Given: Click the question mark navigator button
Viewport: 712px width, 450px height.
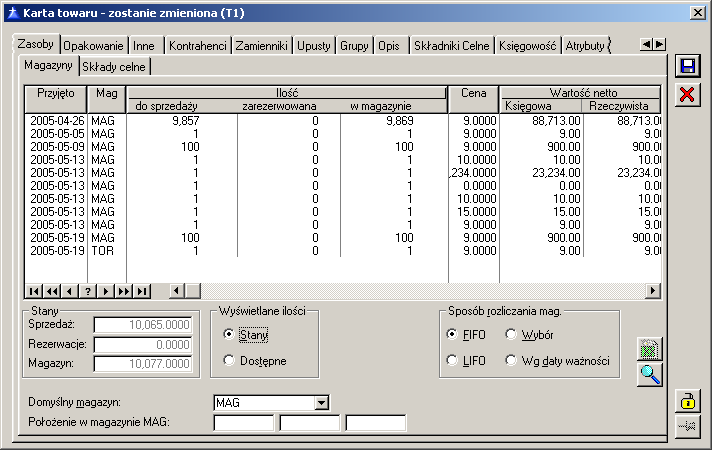Looking at the screenshot, I should pyautogui.click(x=88, y=291).
